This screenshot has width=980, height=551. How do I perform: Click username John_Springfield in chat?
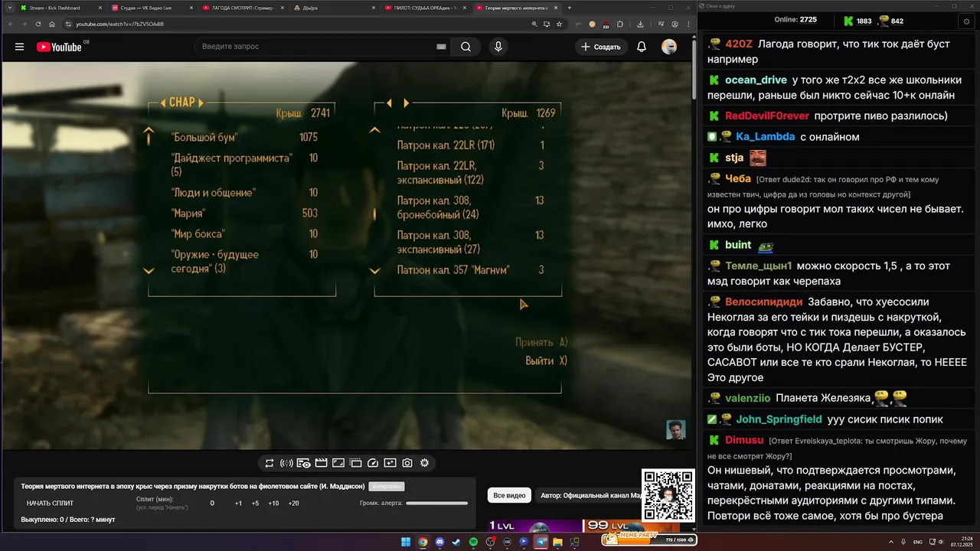tap(779, 419)
